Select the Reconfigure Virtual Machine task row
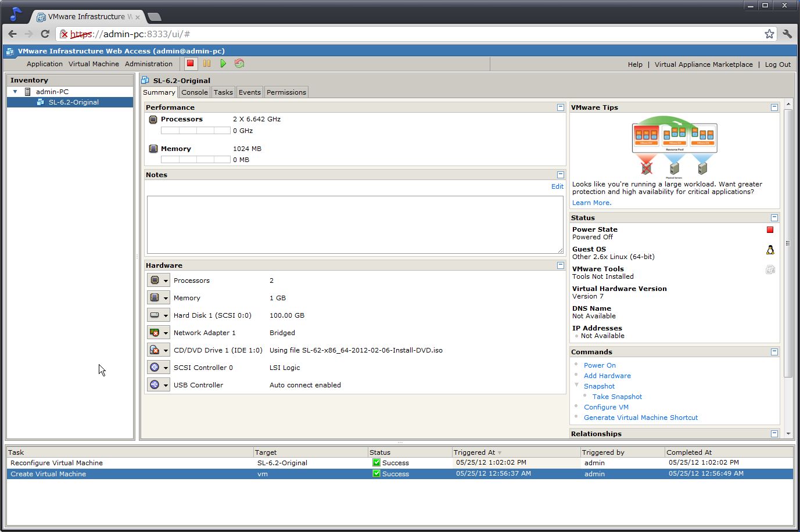The height and width of the screenshot is (532, 800). point(400,463)
